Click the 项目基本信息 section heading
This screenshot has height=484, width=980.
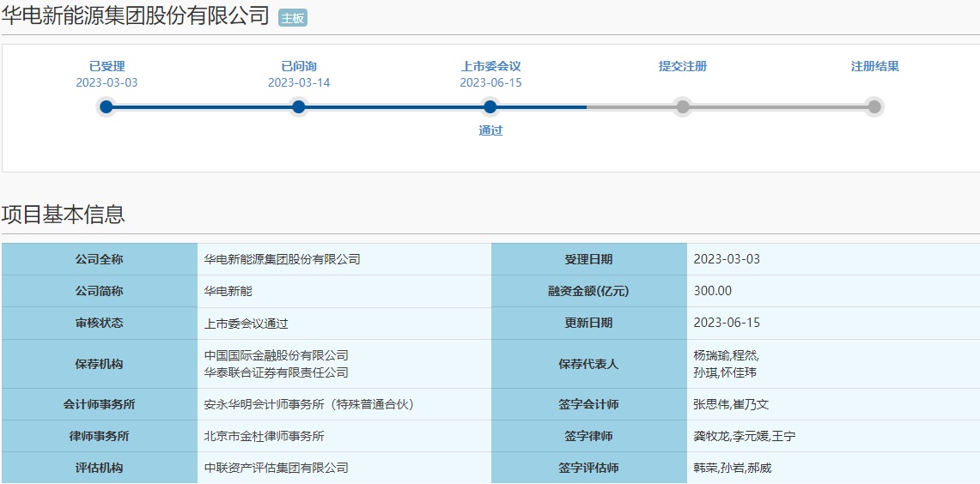(64, 215)
